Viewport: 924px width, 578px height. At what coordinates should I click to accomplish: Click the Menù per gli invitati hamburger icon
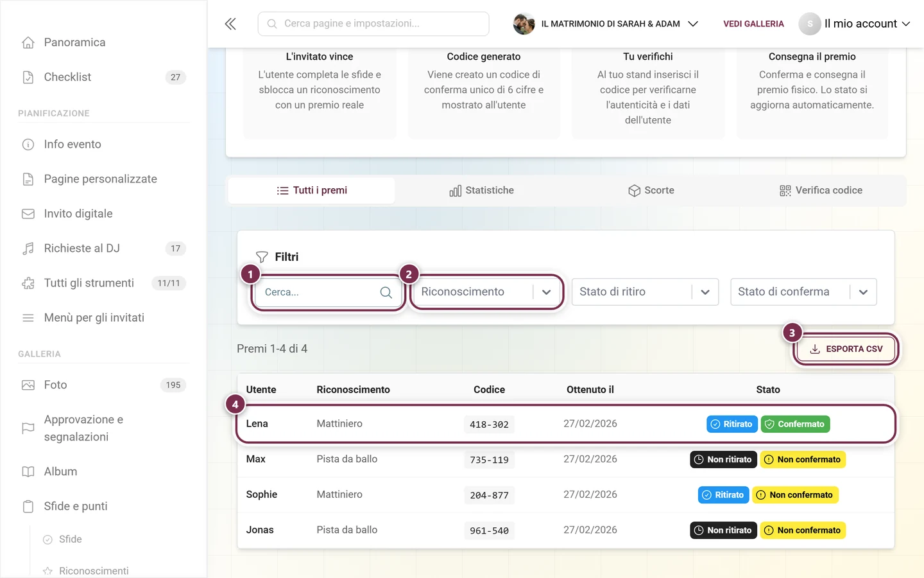pyautogui.click(x=28, y=318)
